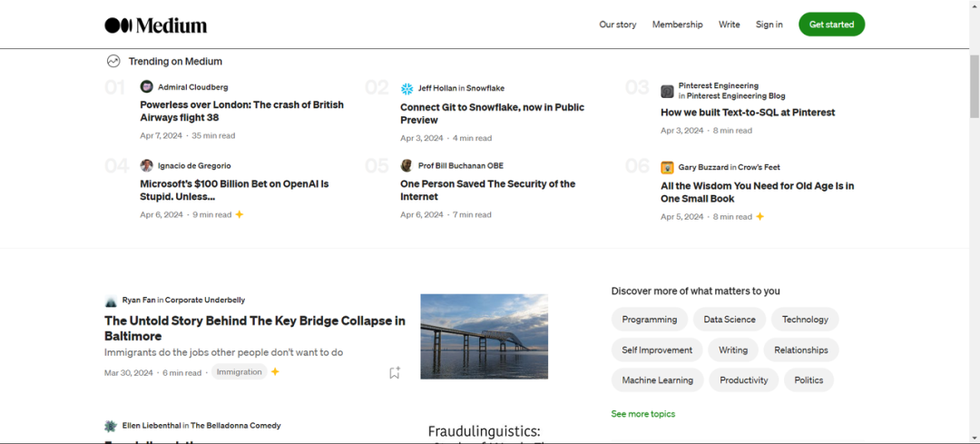Click the green Get started button
Viewport: 980px width, 444px height.
832,25
